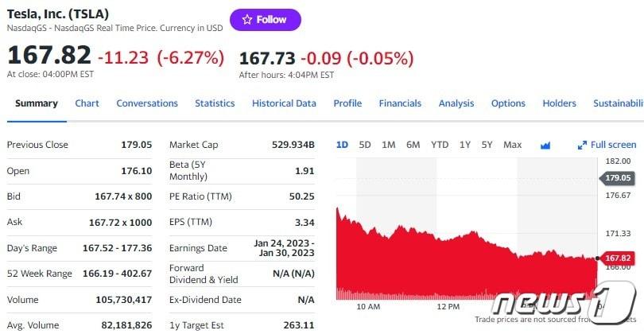The height and width of the screenshot is (334, 644).
Task: Click the star icon on Follow button
Action: point(247,20)
